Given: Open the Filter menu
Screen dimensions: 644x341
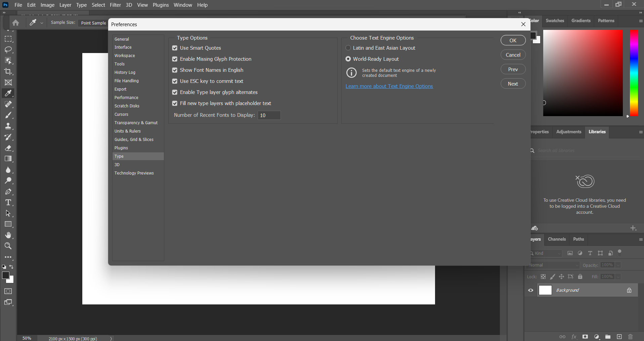Looking at the screenshot, I should pyautogui.click(x=115, y=5).
